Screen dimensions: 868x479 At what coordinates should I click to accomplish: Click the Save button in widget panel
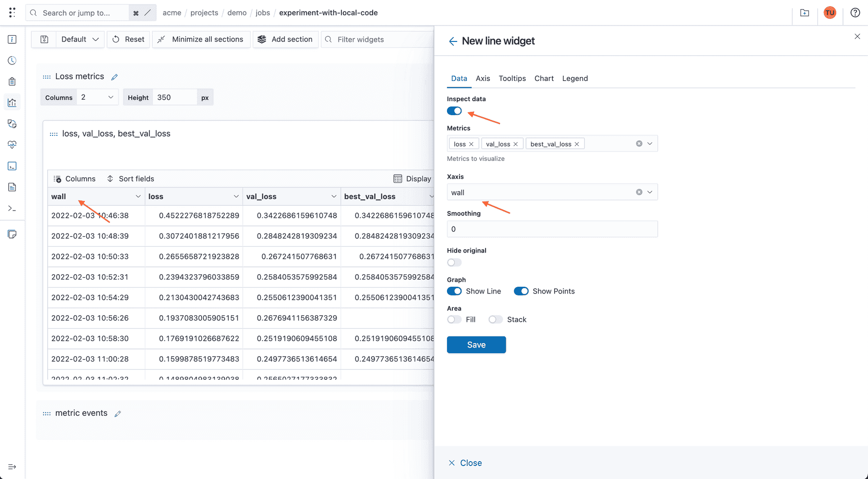point(476,345)
